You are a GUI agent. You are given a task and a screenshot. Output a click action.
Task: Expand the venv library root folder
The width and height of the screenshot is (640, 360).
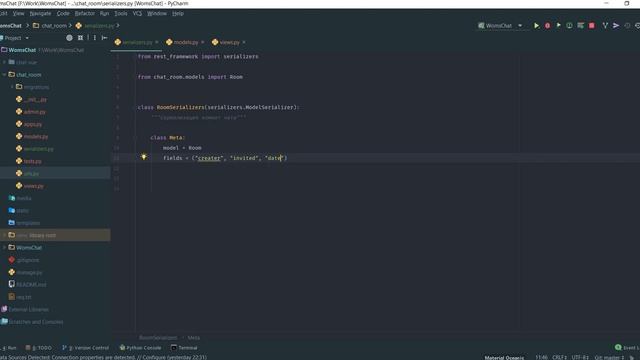[x=4, y=235]
